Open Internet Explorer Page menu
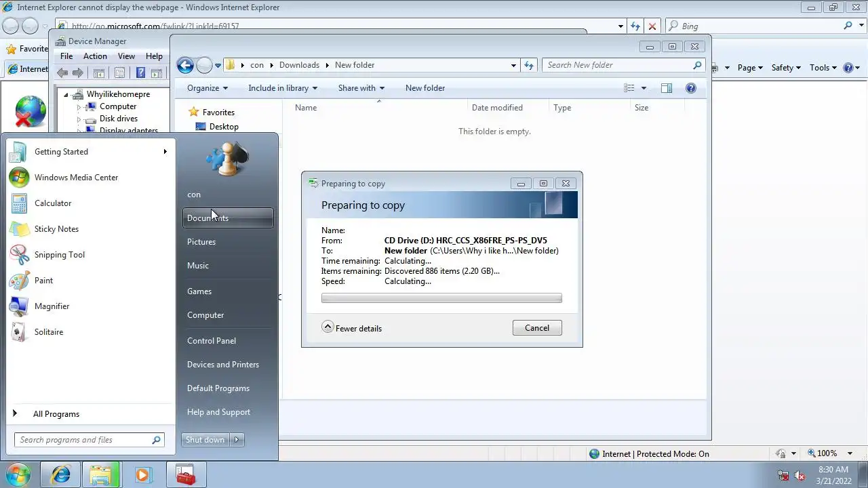868x488 pixels. click(750, 68)
